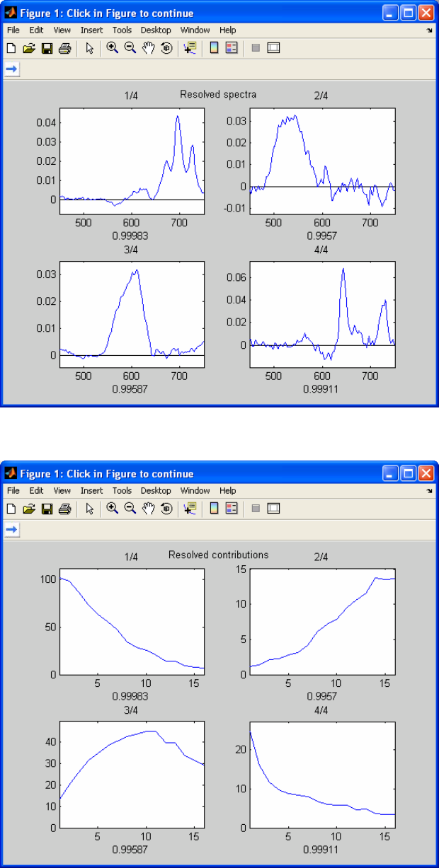Click 1/4 spectrum plot in Resolved spectra window

(132, 161)
